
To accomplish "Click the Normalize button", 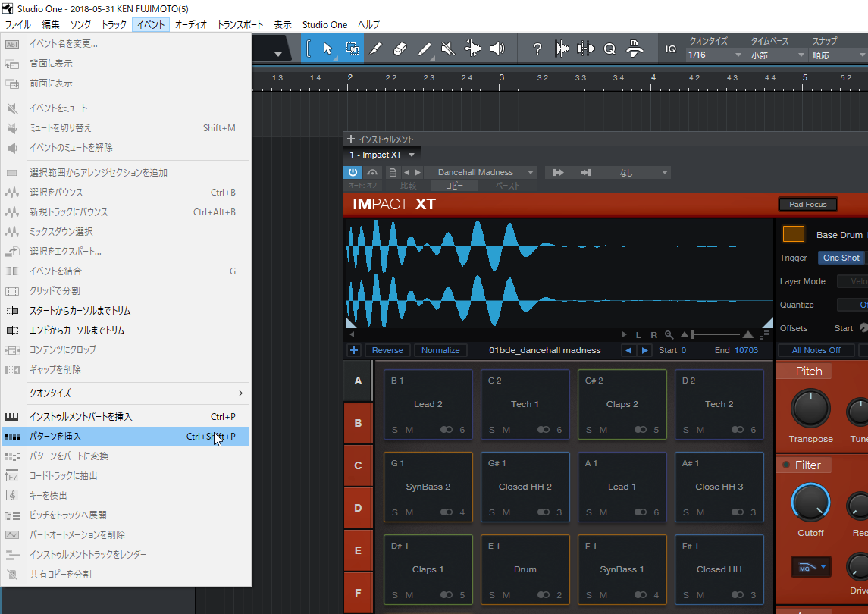I will [x=440, y=350].
